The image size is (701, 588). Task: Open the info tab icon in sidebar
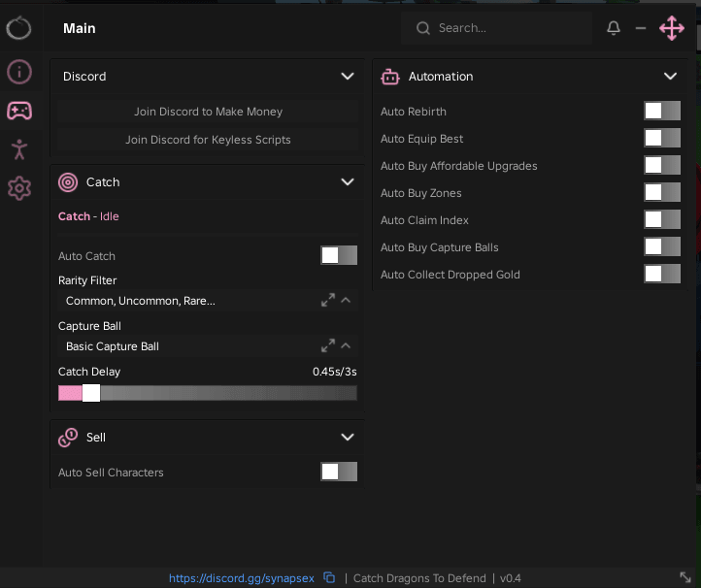point(19,72)
